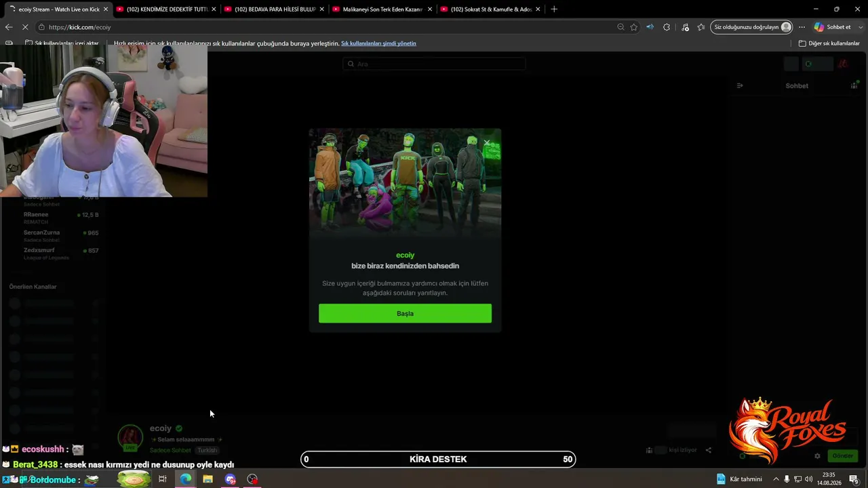Open the notification center icon

coord(854,479)
